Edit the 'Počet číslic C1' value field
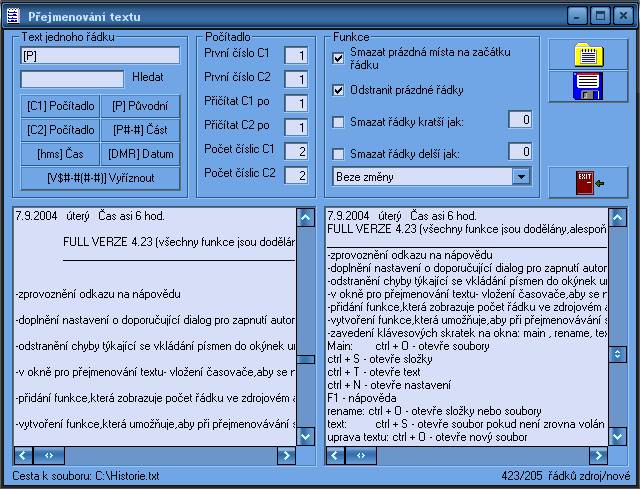This screenshot has height=489, width=640. [296, 151]
